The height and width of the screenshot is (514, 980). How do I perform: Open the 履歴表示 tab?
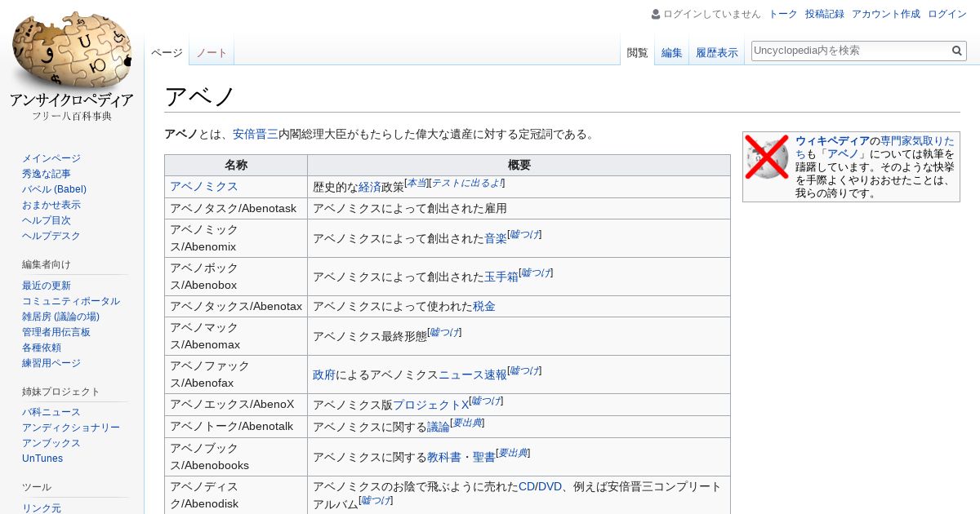[717, 52]
